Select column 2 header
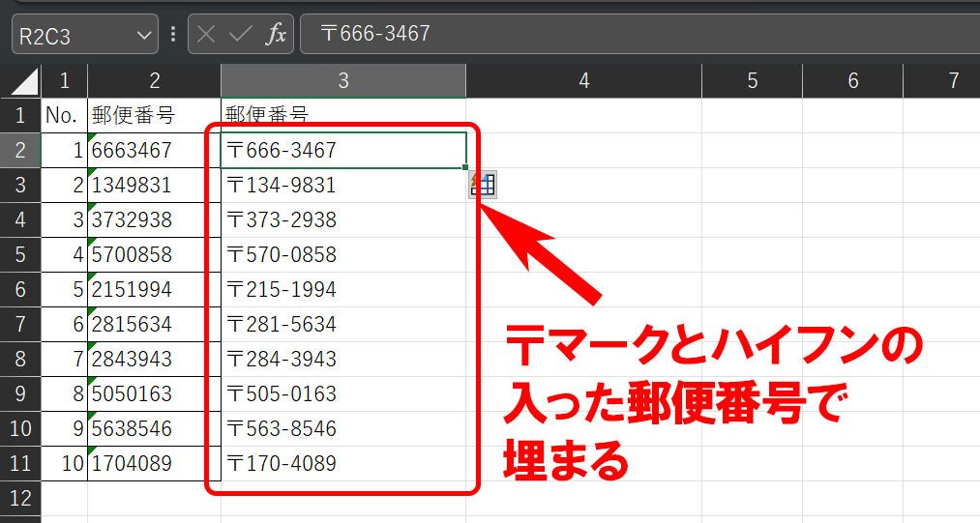 click(154, 81)
